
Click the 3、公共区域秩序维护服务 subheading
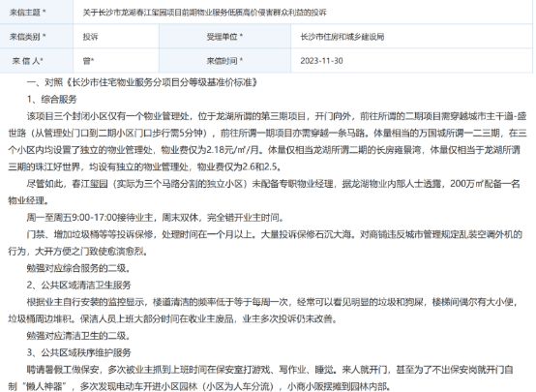click(x=79, y=352)
